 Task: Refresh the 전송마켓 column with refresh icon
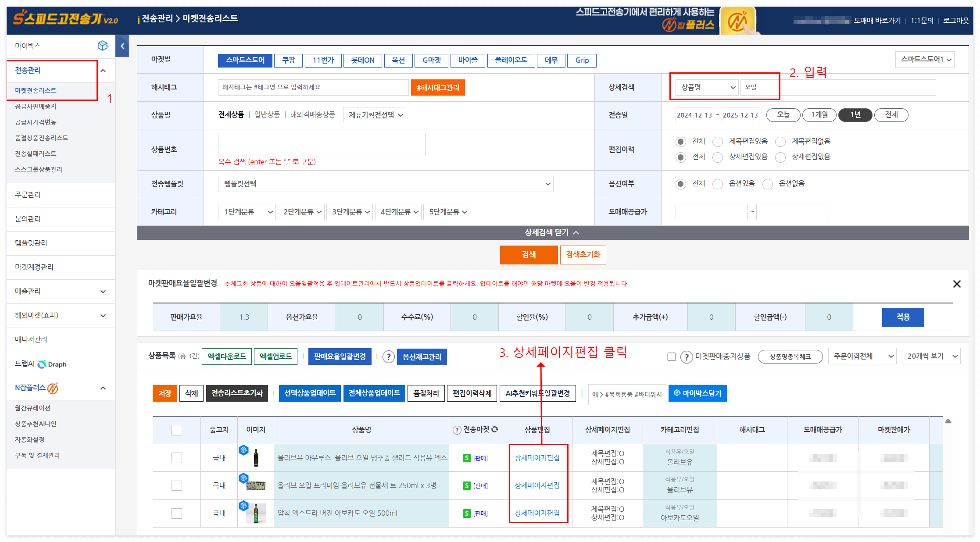tap(494, 430)
